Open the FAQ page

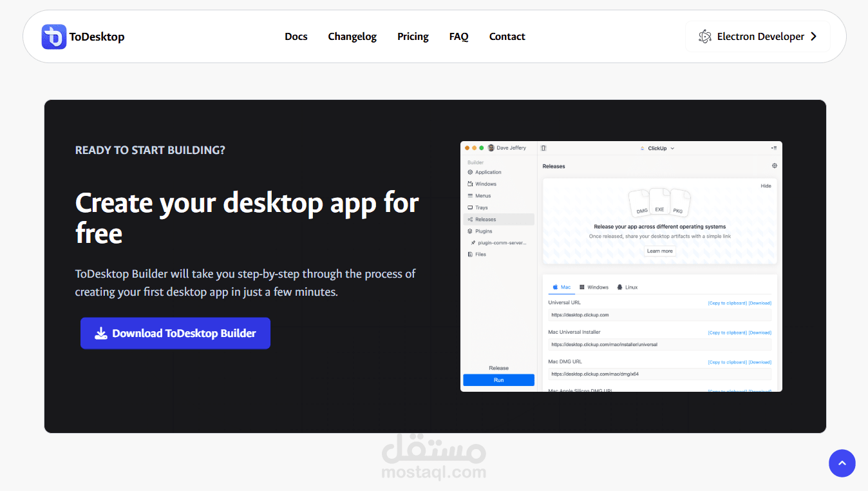pos(458,37)
